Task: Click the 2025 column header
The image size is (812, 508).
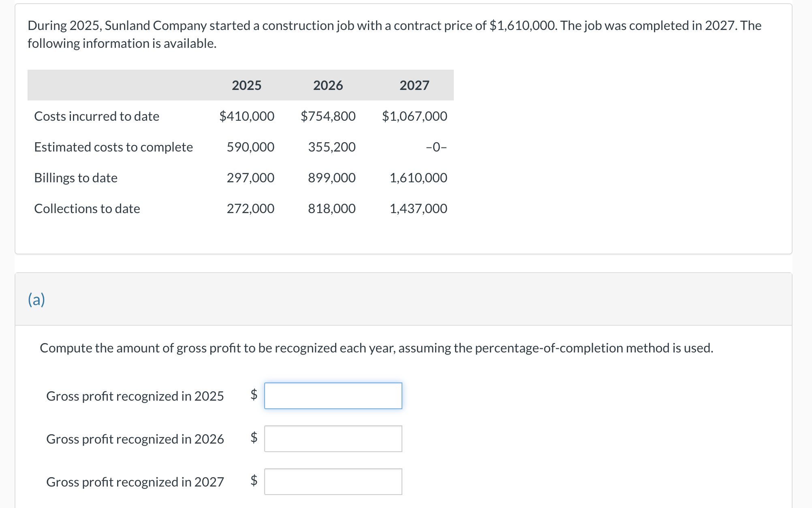Action: [246, 85]
